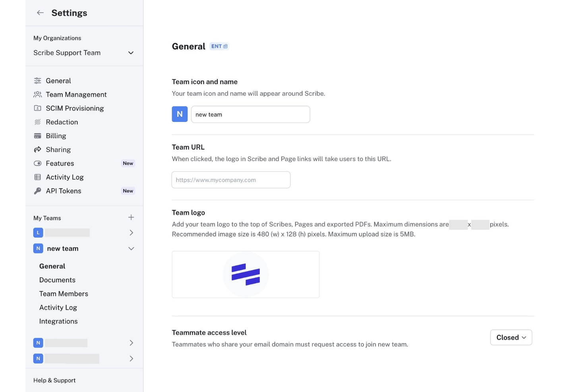Select new team in My Teams list
This screenshot has height=392, width=588.
[63, 249]
